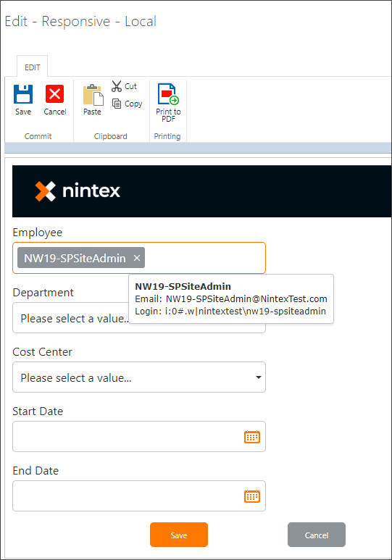Select the EDIT ribbon tab
392x560 pixels.
(x=32, y=67)
